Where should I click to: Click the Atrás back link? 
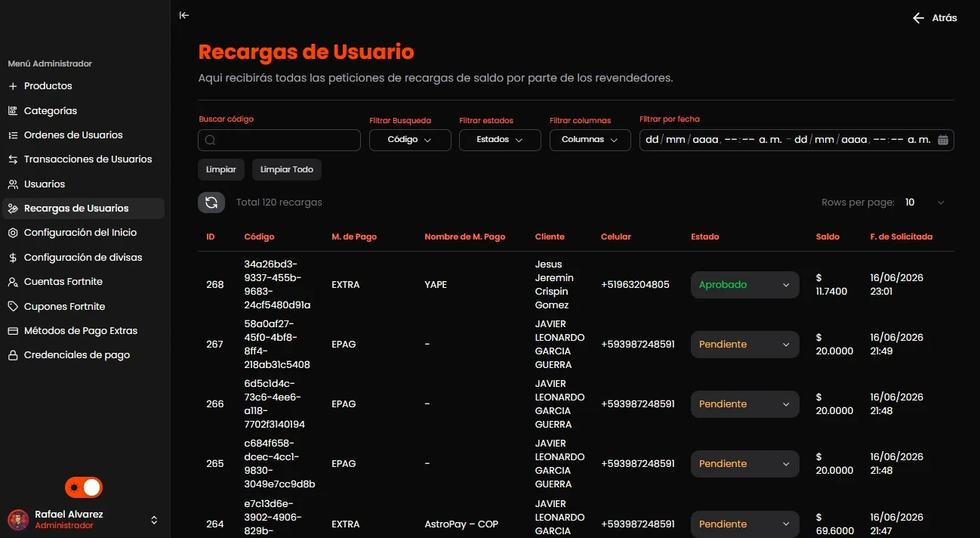pyautogui.click(x=935, y=18)
